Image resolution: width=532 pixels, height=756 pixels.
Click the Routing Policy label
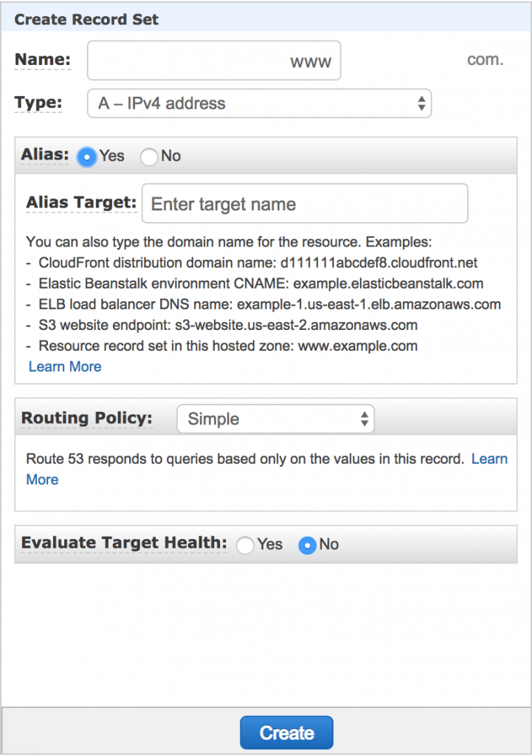click(87, 418)
